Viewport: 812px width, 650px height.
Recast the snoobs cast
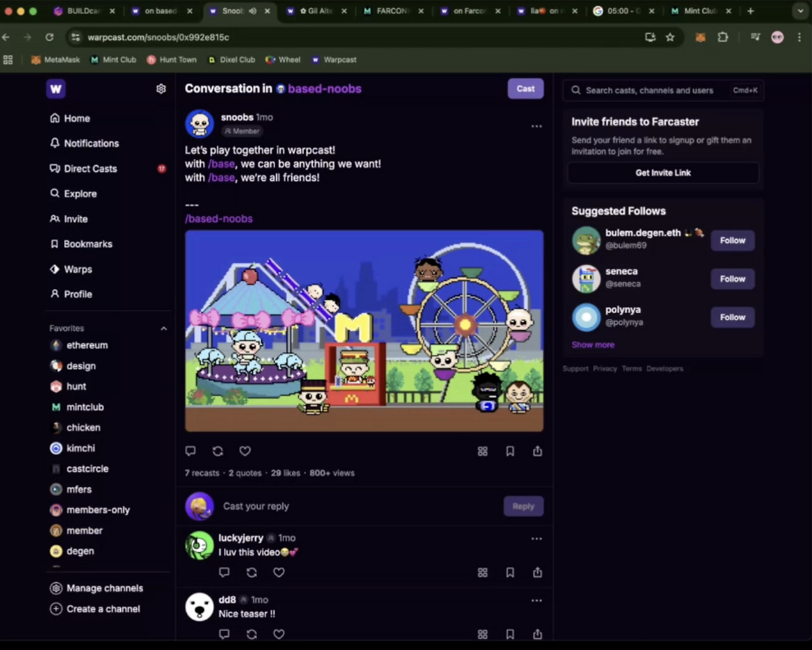tap(218, 451)
